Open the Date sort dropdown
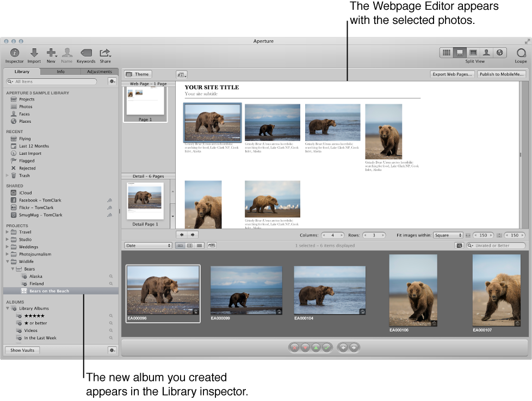This screenshot has width=532, height=401. [148, 246]
